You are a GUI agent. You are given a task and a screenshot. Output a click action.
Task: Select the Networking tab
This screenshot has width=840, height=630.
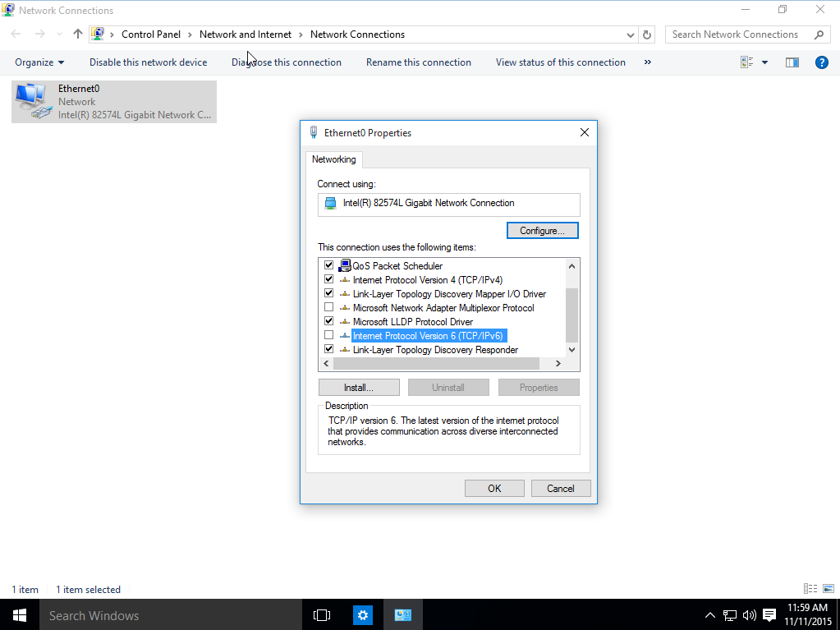[333, 159]
